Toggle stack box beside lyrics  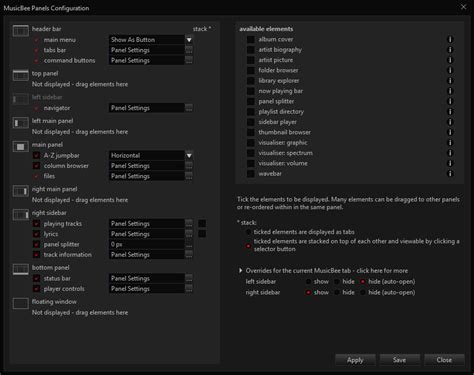[x=202, y=234]
